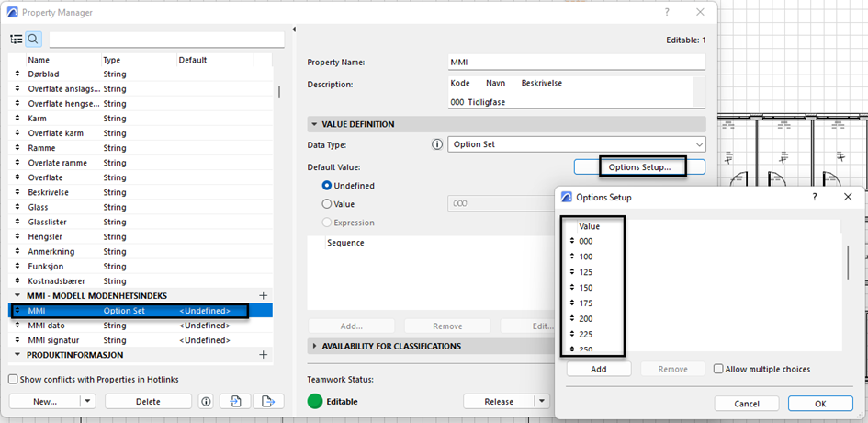Select the Hengsler property row
This screenshot has height=423, width=868.
[x=141, y=236]
